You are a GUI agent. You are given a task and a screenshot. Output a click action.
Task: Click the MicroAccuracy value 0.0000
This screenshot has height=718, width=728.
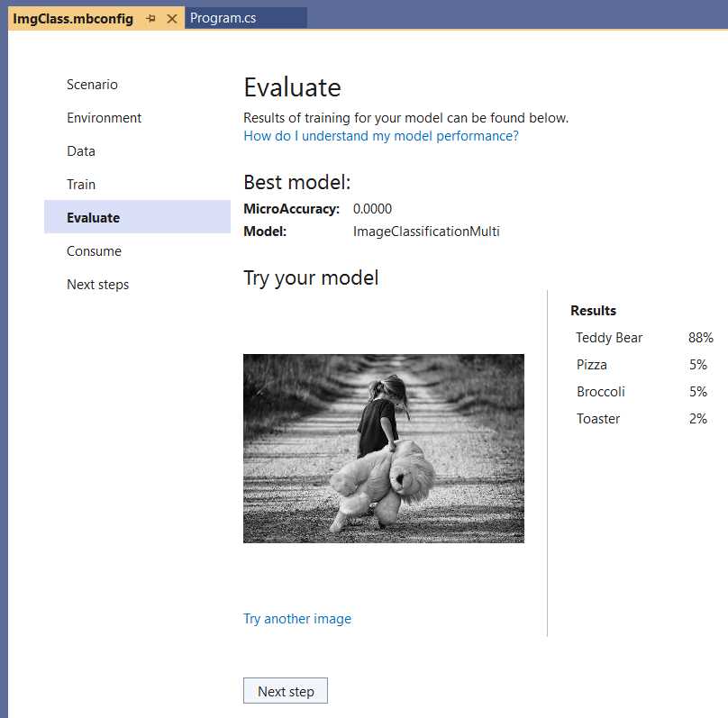pos(372,209)
